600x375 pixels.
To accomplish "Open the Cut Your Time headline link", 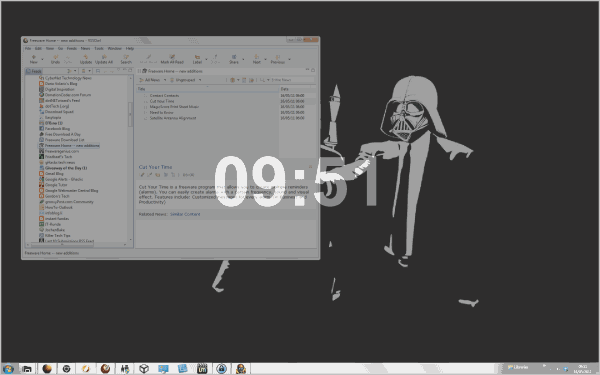I will click(x=155, y=167).
